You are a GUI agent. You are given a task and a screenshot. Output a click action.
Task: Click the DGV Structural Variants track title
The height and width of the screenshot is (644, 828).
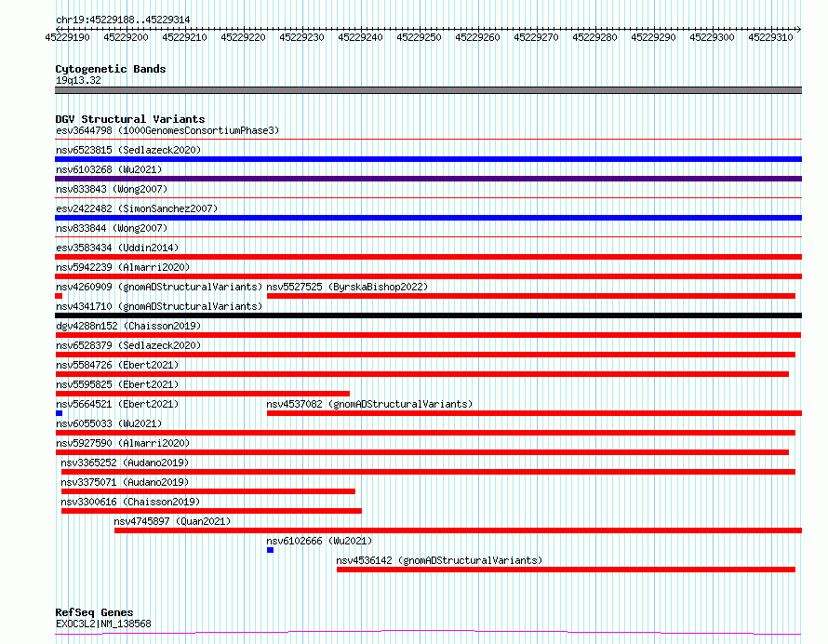pyautogui.click(x=130, y=119)
